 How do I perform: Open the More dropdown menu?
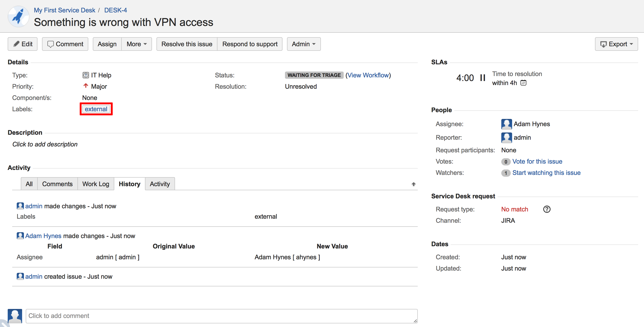tap(137, 44)
